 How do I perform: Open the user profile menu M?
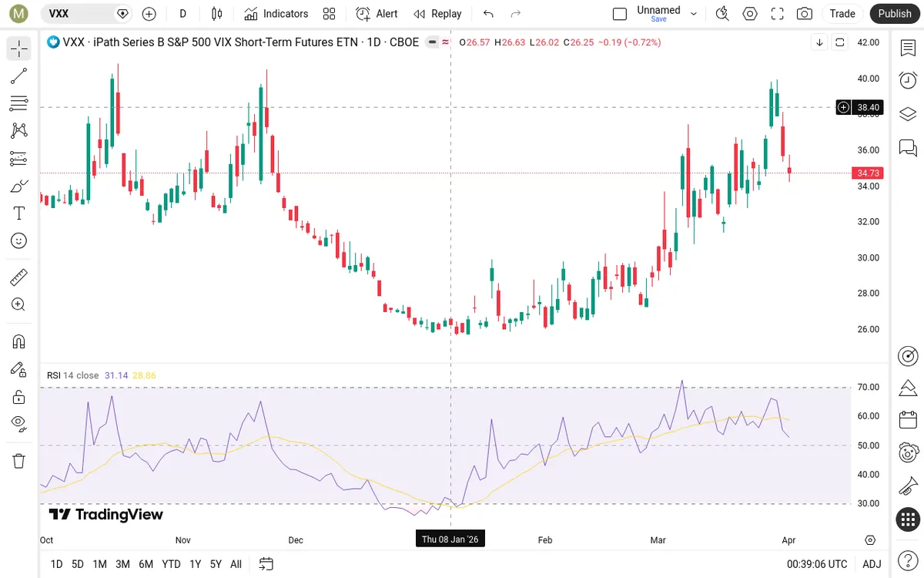click(x=19, y=13)
